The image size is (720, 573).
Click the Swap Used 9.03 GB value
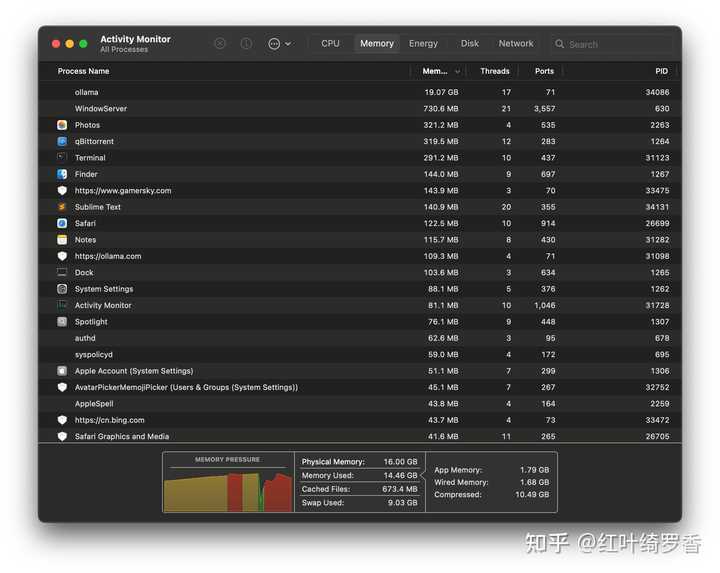coord(402,503)
